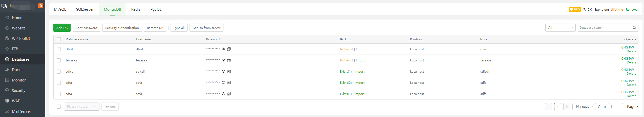644x117 pixels.
Task: Open the All filter dropdown
Action: [x=560, y=28]
